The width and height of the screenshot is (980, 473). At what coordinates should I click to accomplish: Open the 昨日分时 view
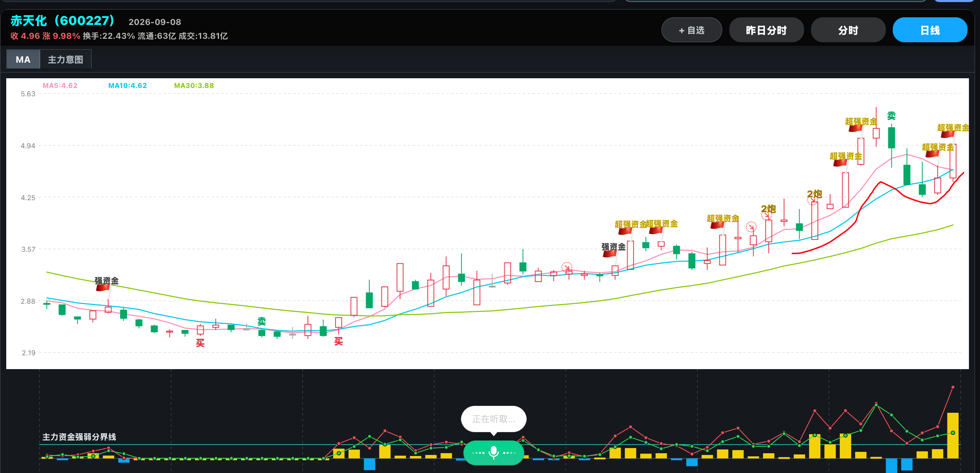[766, 30]
